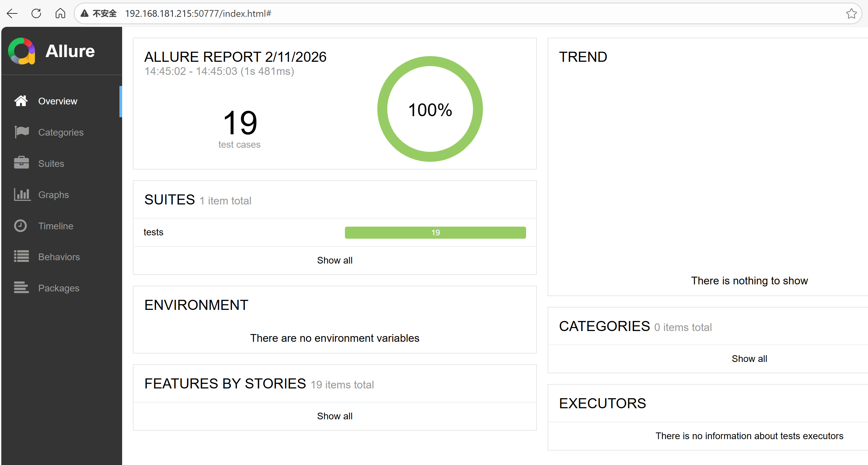Image resolution: width=868 pixels, height=465 pixels.
Task: Open the browser home page
Action: [60, 13]
